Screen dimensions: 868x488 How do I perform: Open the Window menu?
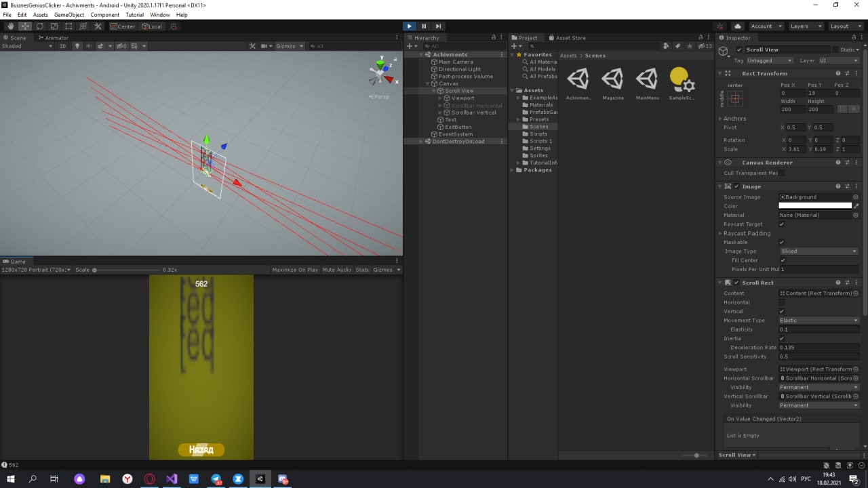tap(160, 14)
